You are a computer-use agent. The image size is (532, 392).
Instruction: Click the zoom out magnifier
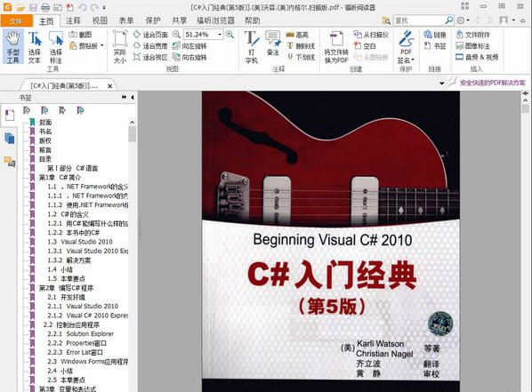click(176, 35)
